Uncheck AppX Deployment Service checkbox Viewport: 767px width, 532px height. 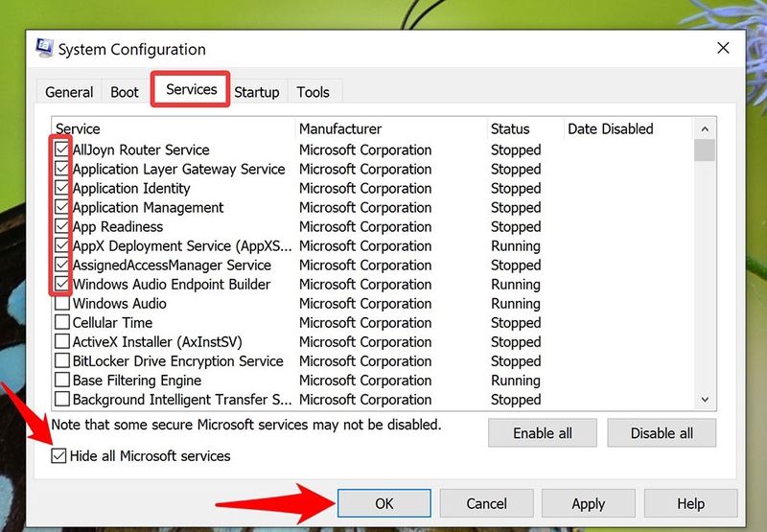(61, 245)
